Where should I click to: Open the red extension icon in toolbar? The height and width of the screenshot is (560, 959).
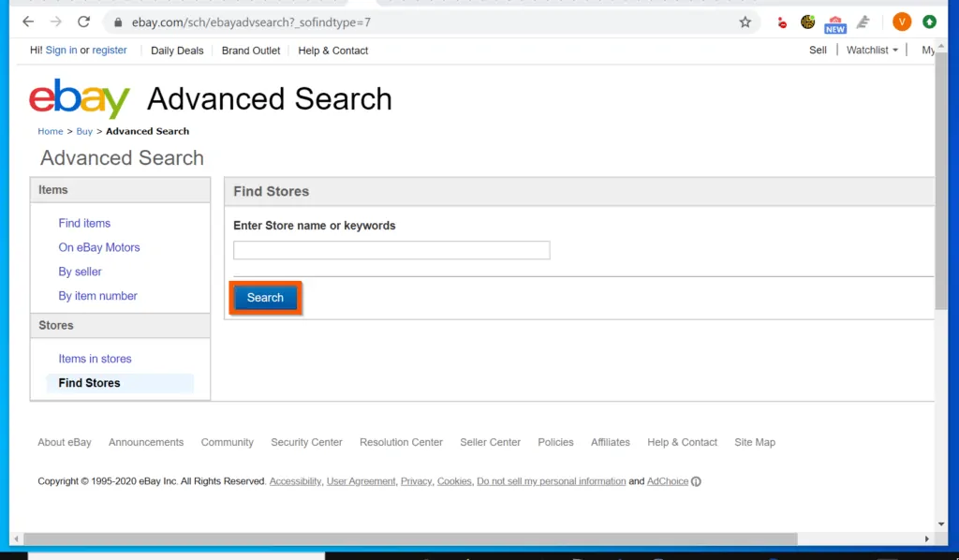coord(782,23)
